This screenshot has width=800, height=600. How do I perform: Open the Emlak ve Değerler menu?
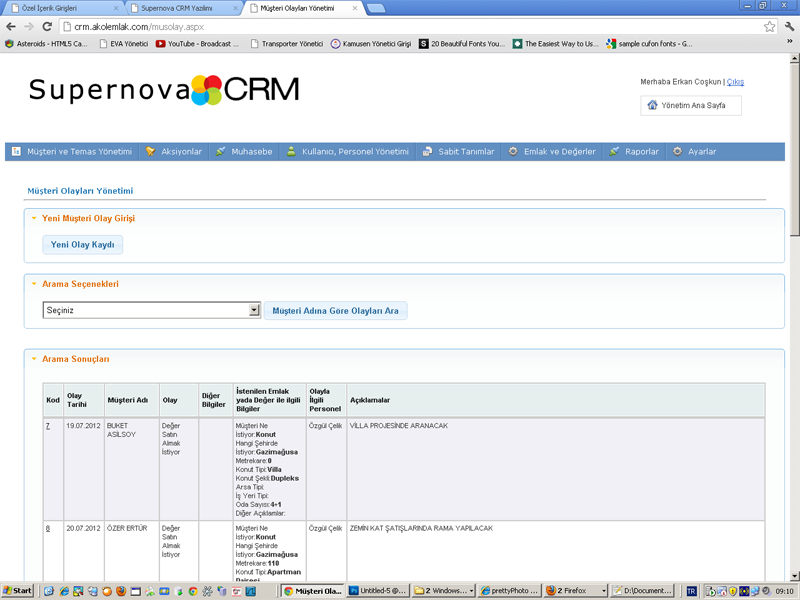click(x=552, y=152)
